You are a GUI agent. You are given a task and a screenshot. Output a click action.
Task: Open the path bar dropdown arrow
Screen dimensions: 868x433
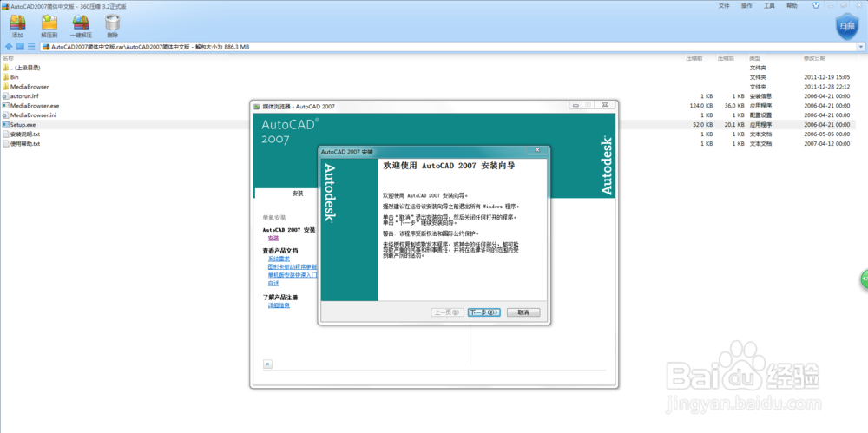[x=861, y=47]
